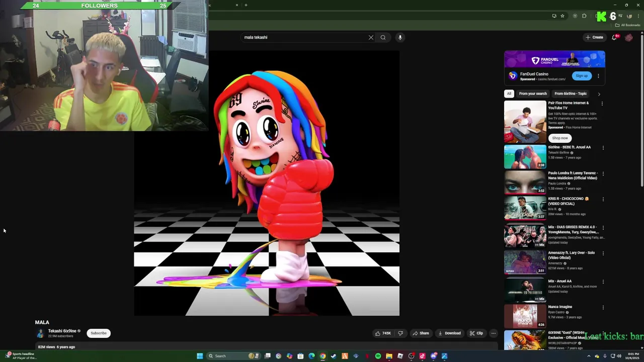Open options for Paulo Londra video

(x=603, y=173)
